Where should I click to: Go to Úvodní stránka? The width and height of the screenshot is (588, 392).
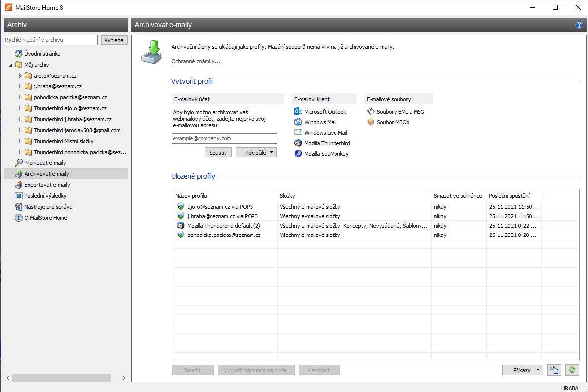coord(42,54)
